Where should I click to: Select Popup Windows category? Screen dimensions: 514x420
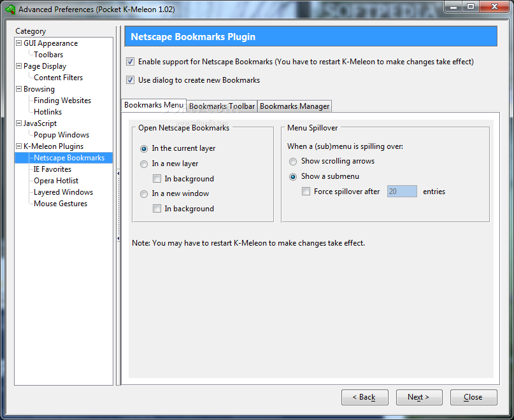point(61,135)
